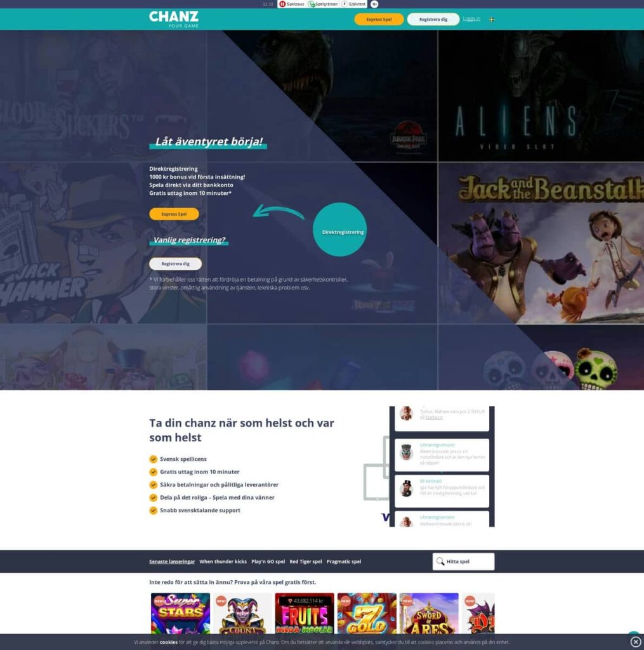The image size is (644, 650).
Task: Select Play'n GO spel tab
Action: (x=268, y=562)
